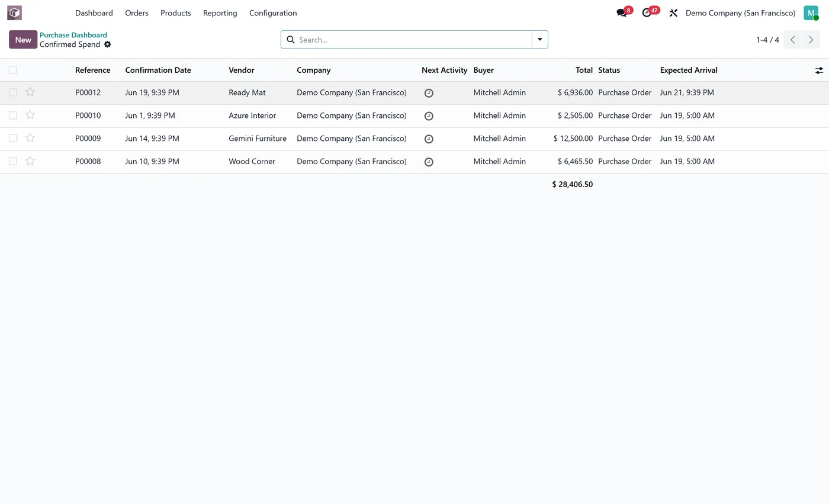Click the 1-4 / 4 pager counter

[767, 40]
